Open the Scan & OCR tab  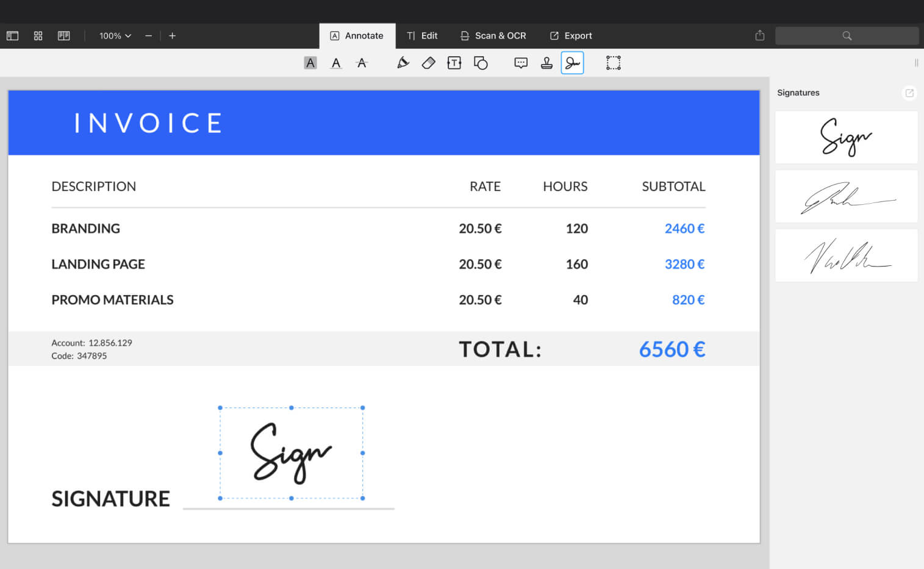click(x=493, y=36)
